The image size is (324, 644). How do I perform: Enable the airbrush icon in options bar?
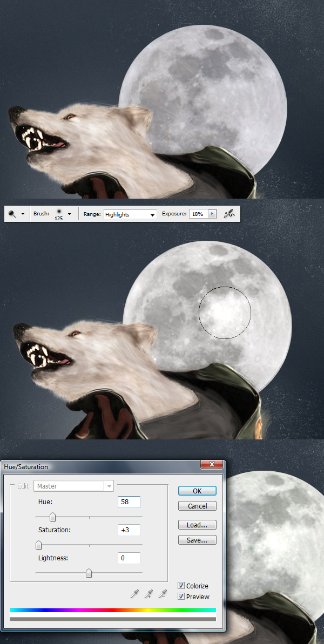229,214
